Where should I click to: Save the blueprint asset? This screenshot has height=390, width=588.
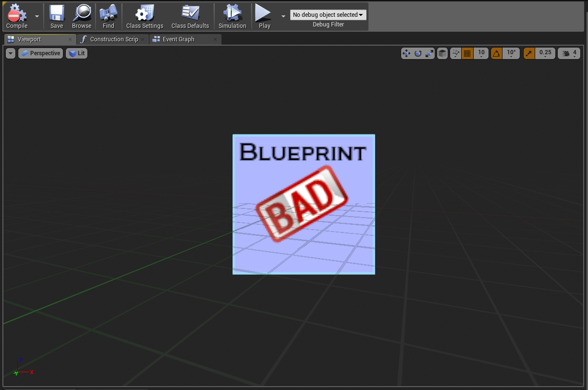click(57, 17)
